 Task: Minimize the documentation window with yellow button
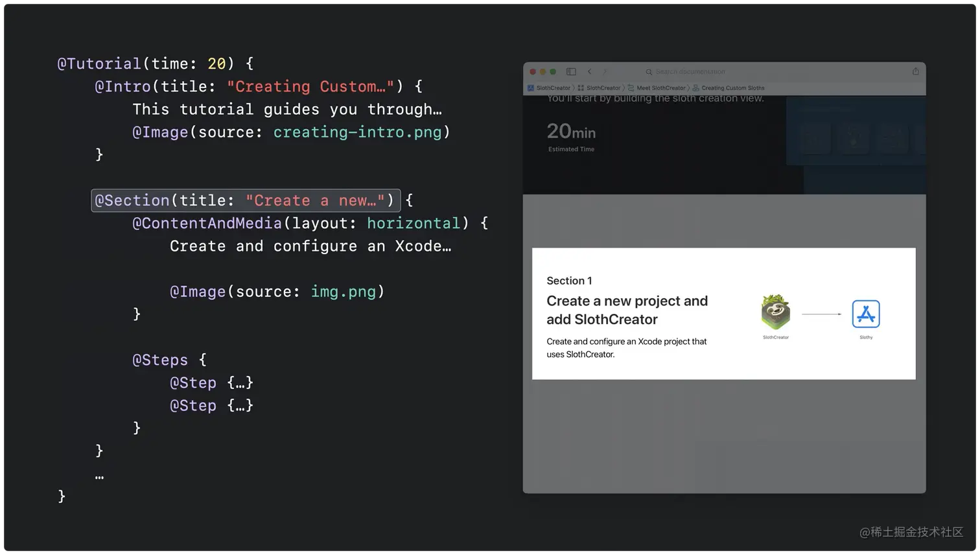543,72
